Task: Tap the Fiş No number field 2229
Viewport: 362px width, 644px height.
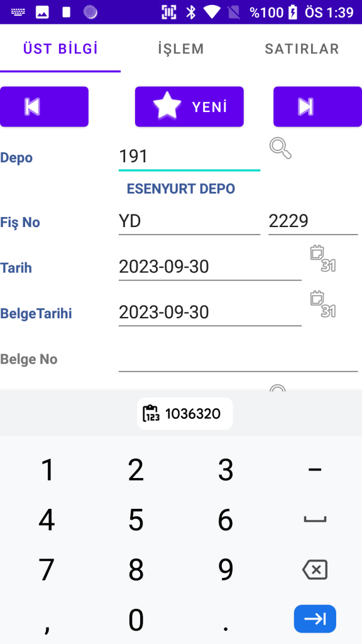Action: click(313, 222)
